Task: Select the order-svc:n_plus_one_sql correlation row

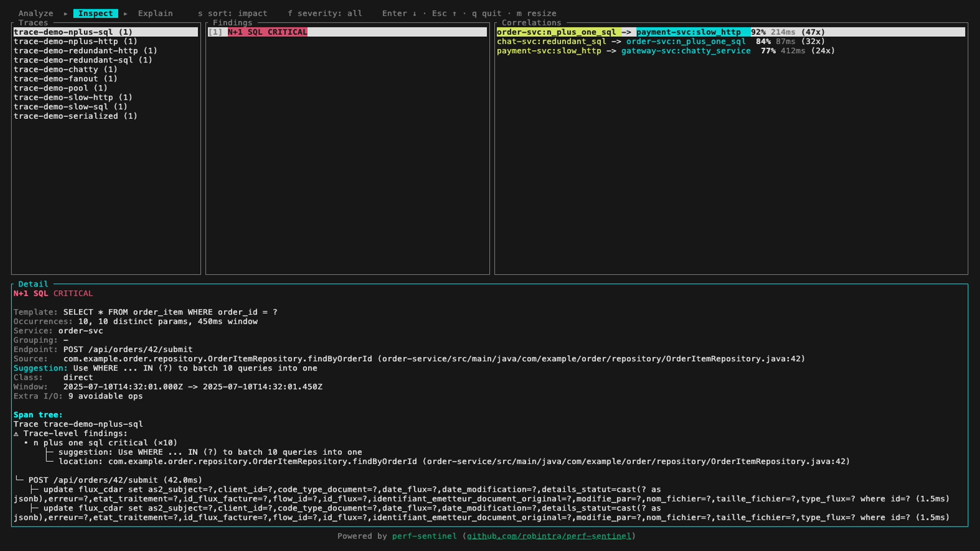Action: click(731, 32)
